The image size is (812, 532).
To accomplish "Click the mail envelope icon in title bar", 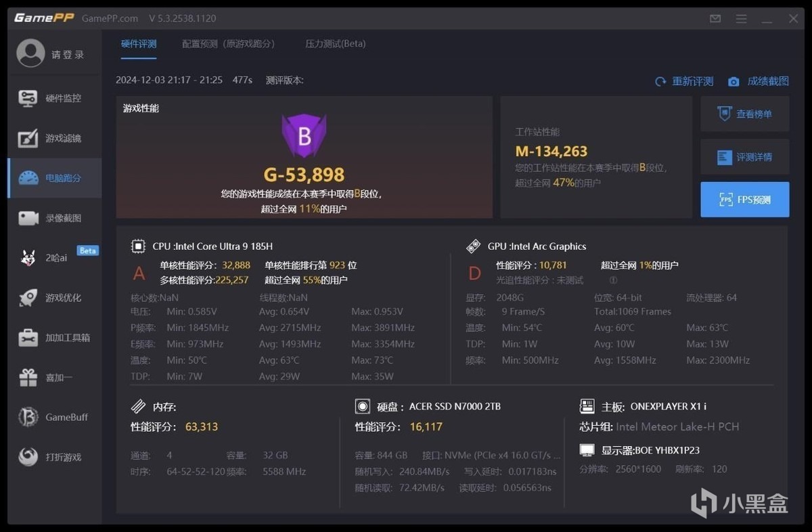I will coord(715,18).
